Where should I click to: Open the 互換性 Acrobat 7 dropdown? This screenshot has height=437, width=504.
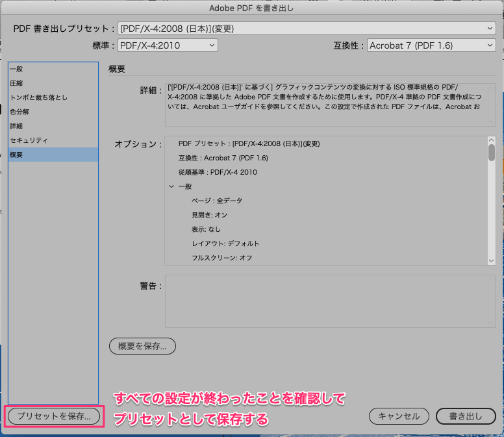[431, 45]
